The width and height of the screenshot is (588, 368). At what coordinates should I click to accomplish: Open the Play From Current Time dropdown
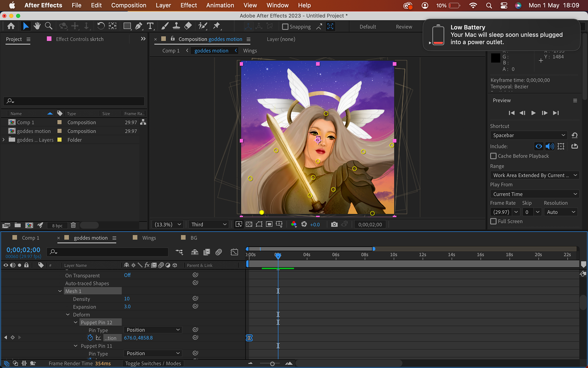535,194
